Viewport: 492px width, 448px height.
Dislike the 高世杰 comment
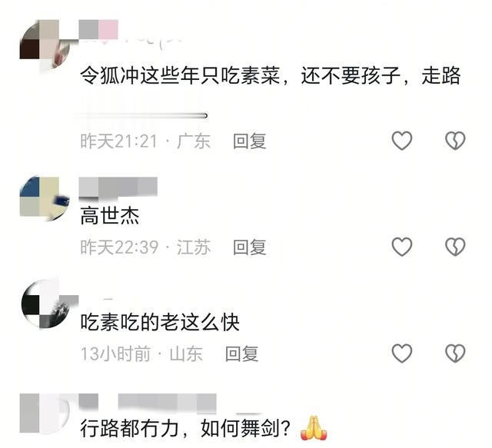click(455, 247)
